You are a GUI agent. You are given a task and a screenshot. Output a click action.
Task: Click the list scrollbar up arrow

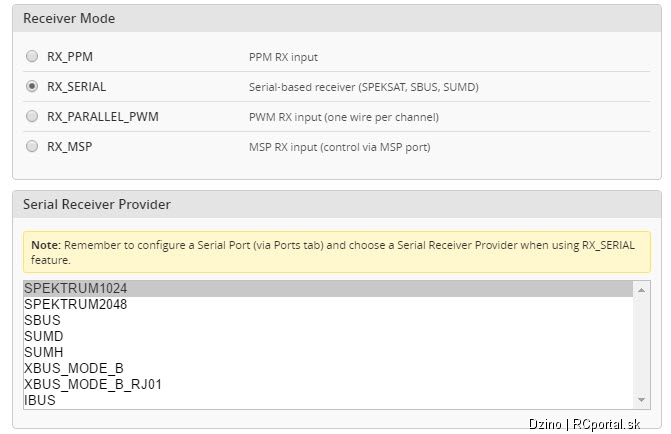[x=641, y=290]
